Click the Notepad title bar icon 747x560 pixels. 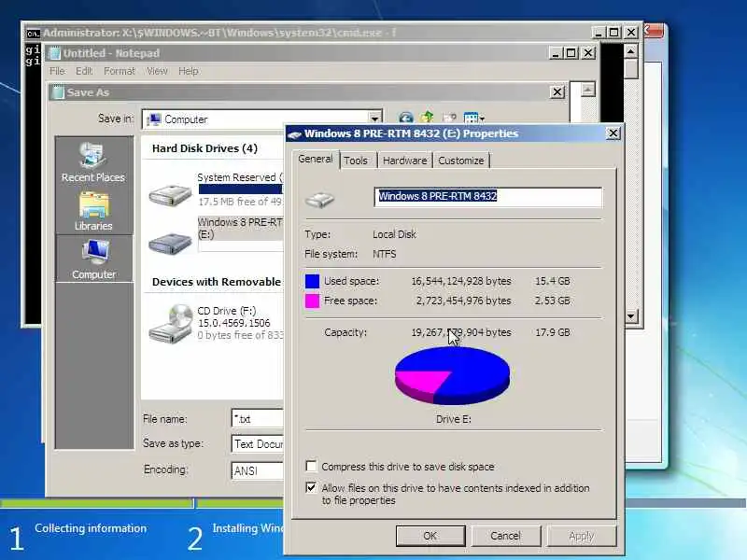[55, 53]
